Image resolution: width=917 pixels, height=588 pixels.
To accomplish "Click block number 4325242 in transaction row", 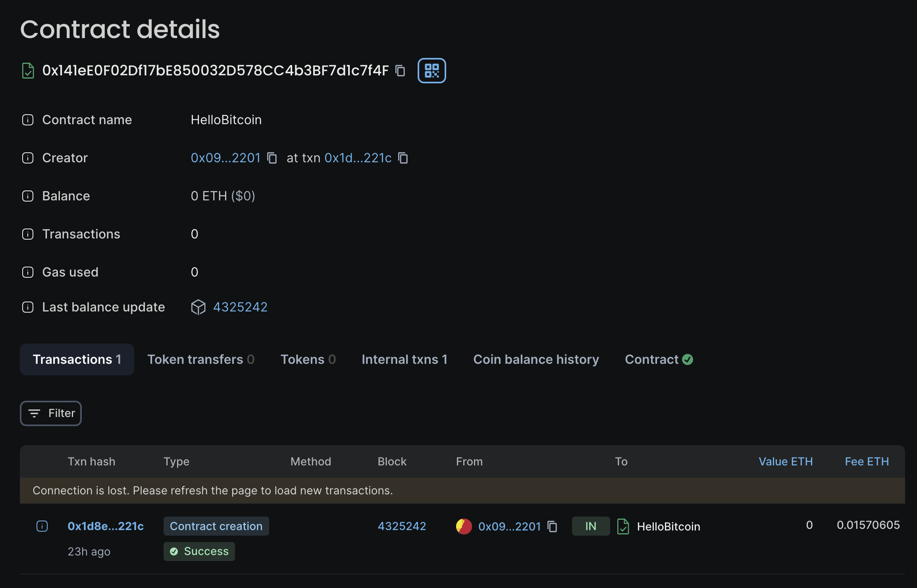I will point(402,526).
